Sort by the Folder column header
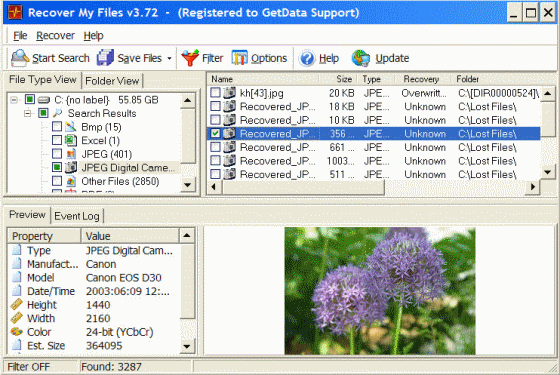 click(504, 79)
